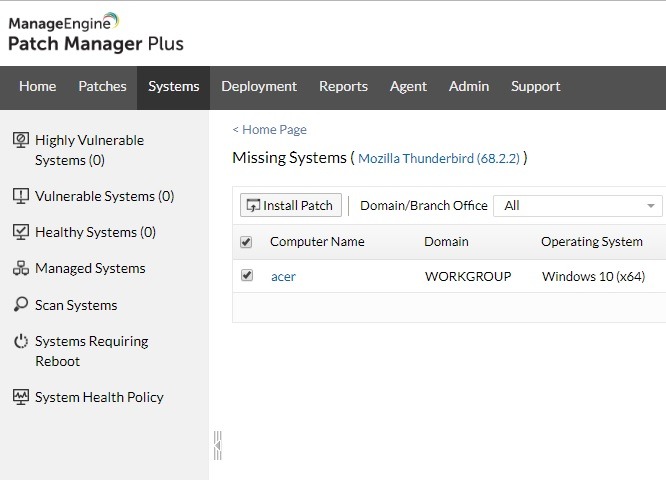Click the Highly Vulnerable Systems monitor icon
This screenshot has height=480, width=666.
tap(21, 141)
